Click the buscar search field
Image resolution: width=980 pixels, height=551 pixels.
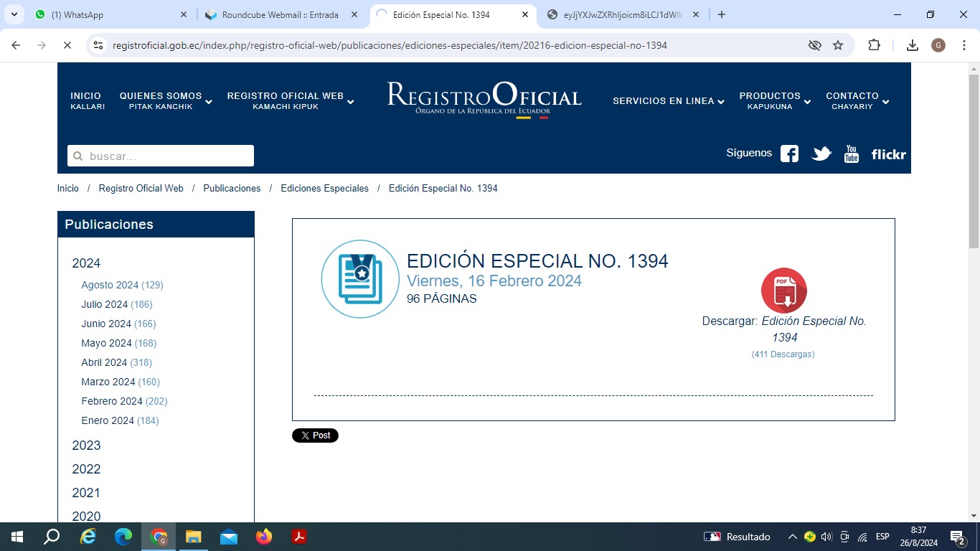pos(161,156)
